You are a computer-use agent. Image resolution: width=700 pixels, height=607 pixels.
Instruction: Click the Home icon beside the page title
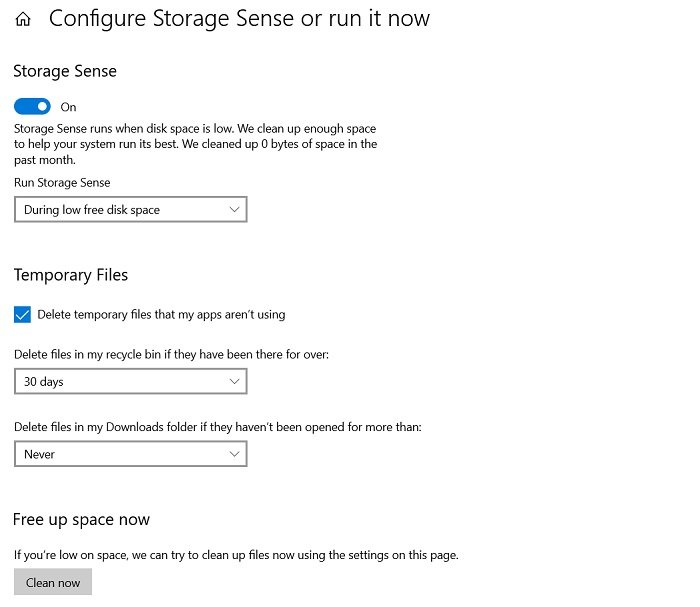click(23, 19)
